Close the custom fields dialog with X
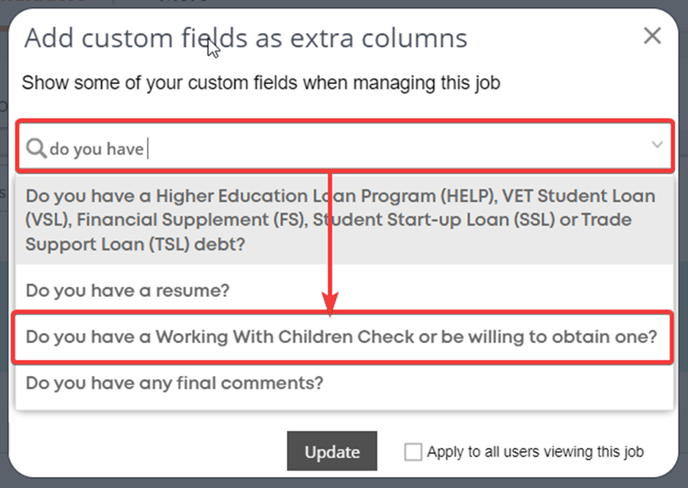 point(652,36)
